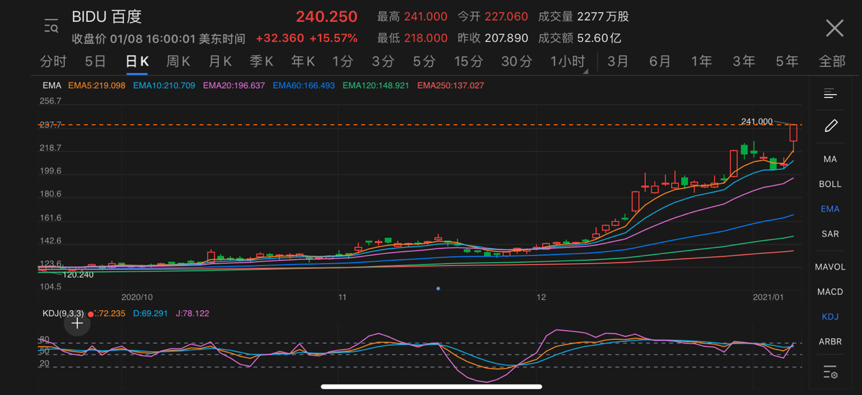Switch to 3分 three-minute chart
862x395 pixels.
pyautogui.click(x=383, y=62)
